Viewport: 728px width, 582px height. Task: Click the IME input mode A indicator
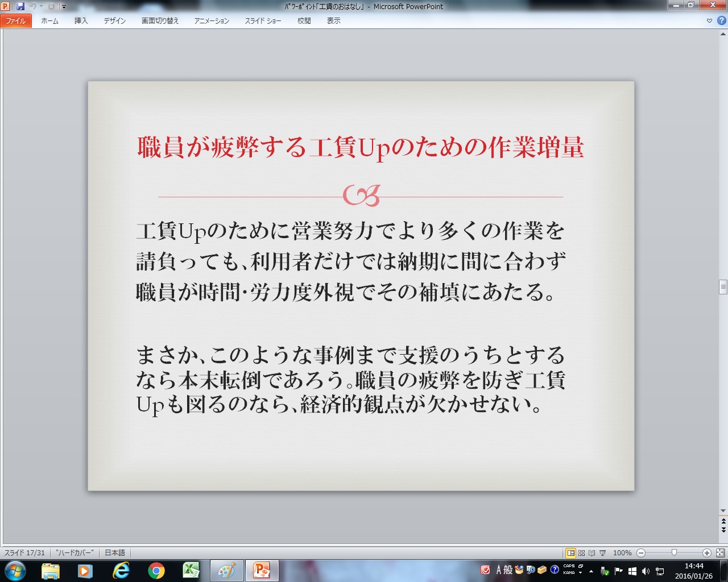(x=499, y=569)
